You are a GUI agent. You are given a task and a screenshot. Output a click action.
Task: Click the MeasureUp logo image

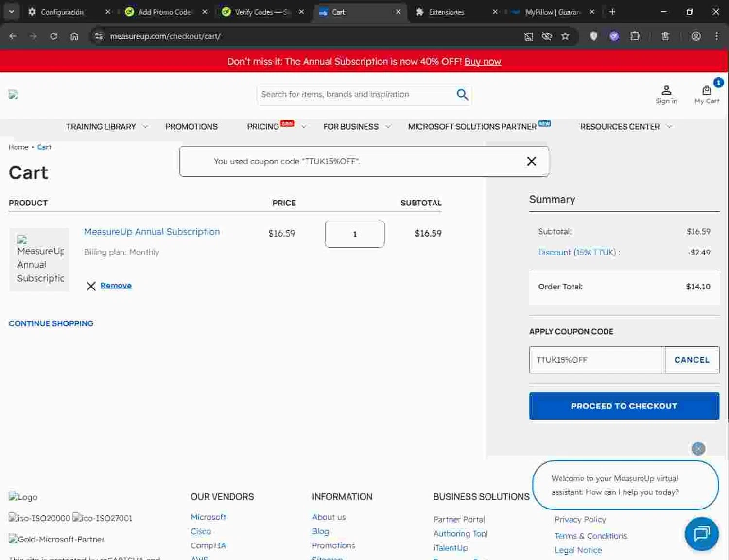tap(14, 94)
